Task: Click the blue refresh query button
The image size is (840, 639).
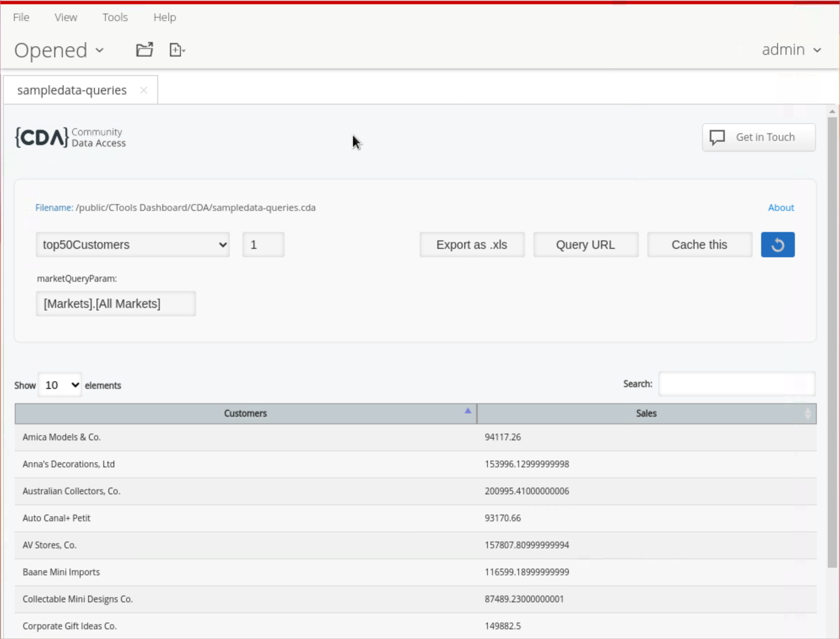Action: coord(777,245)
